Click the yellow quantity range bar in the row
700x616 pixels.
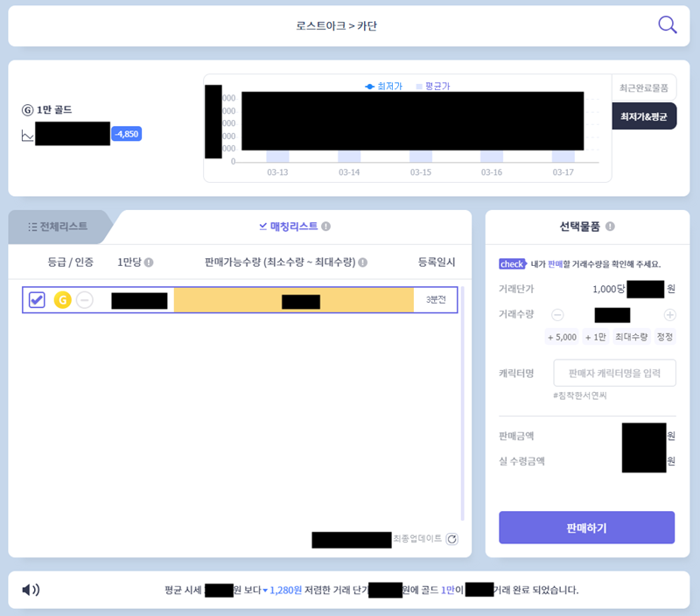tap(294, 300)
